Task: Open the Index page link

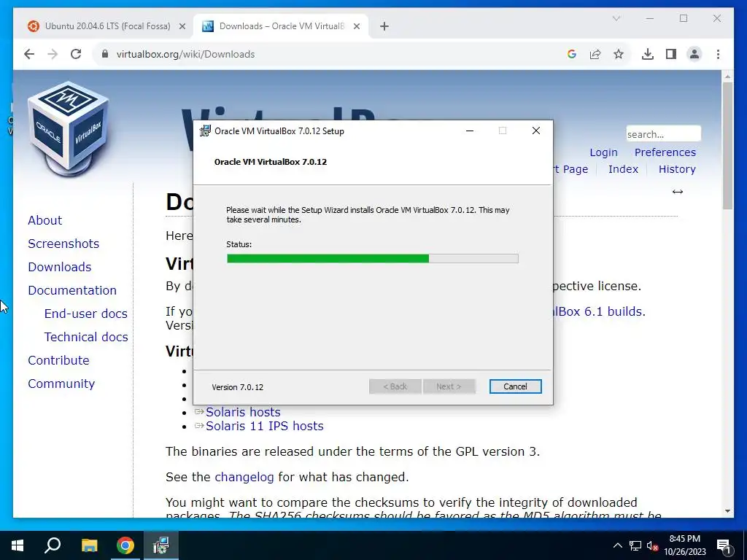Action: pos(623,169)
